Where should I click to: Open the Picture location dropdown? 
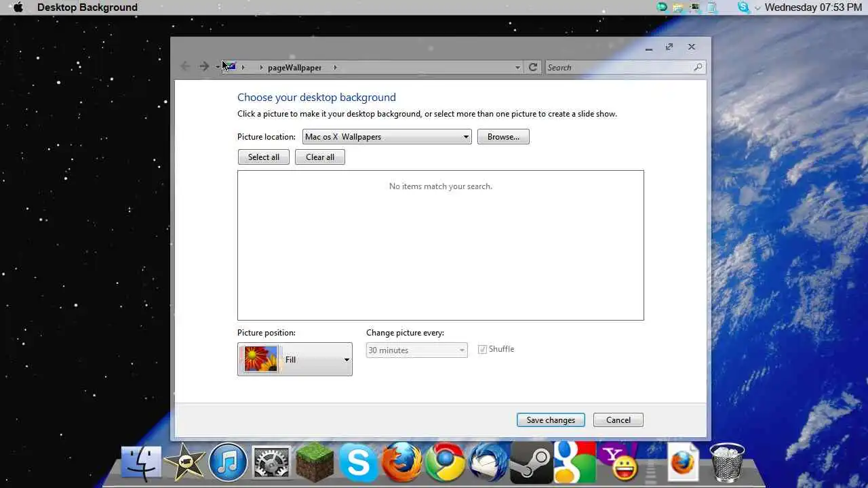point(387,137)
